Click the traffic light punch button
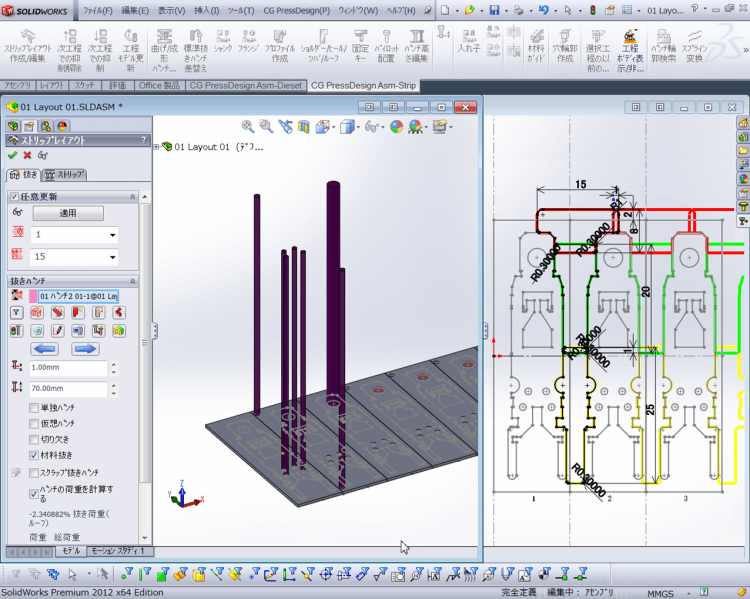The width and height of the screenshot is (750, 599). click(x=16, y=331)
